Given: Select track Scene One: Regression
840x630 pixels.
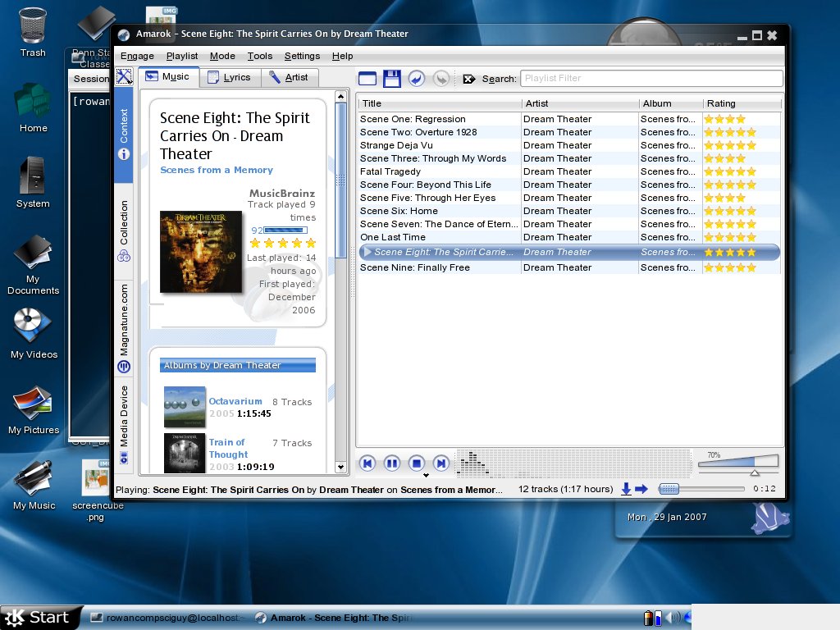Looking at the screenshot, I should tap(413, 119).
